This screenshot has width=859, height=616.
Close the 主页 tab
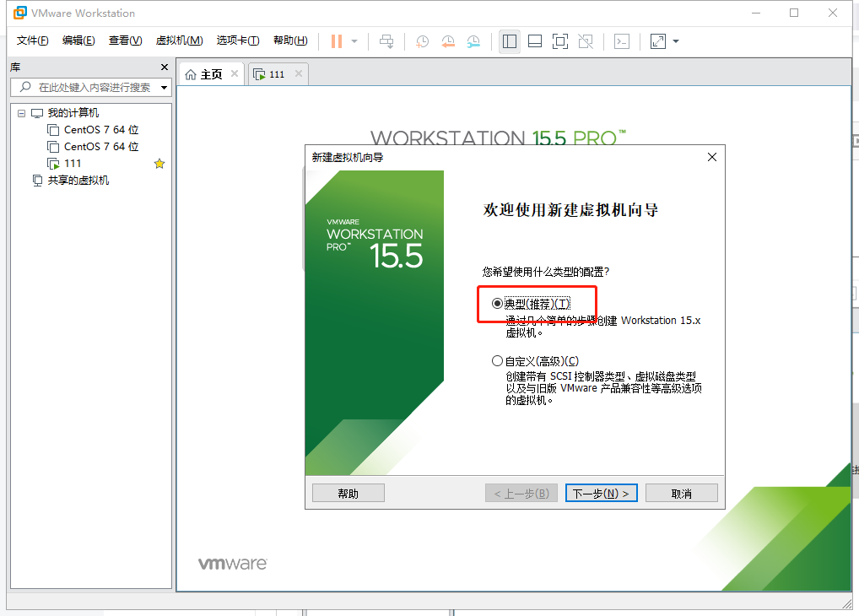click(235, 73)
